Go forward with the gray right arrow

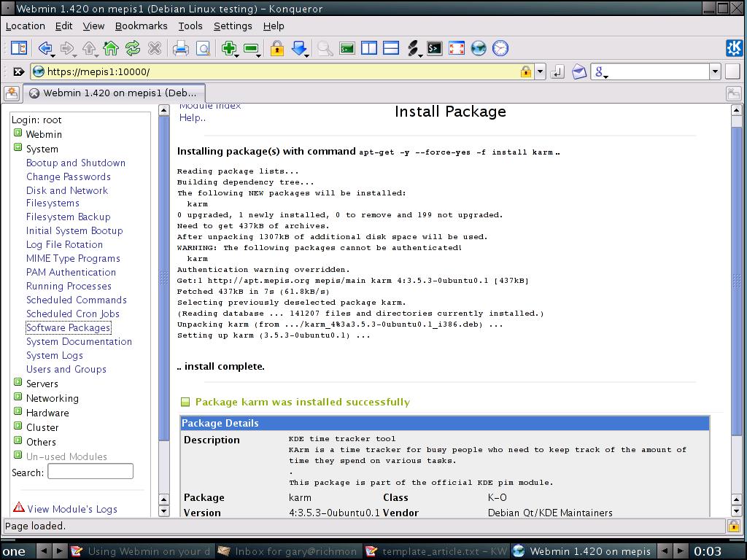67,48
